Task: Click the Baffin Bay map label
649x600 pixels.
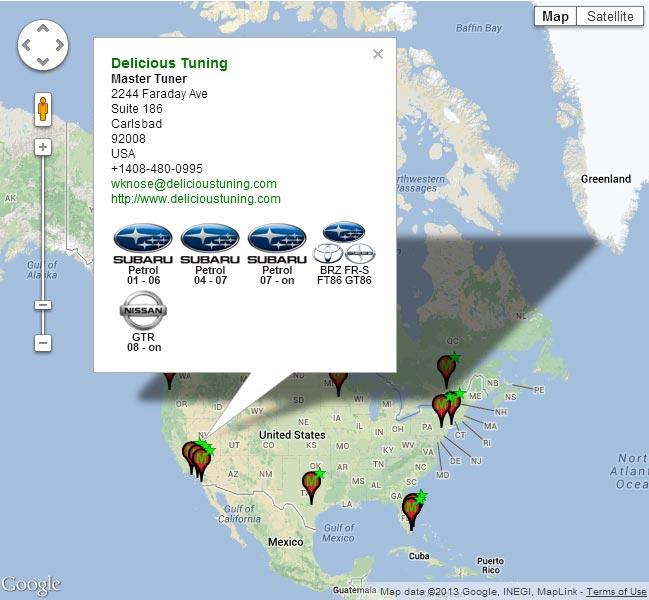Action: coord(479,28)
